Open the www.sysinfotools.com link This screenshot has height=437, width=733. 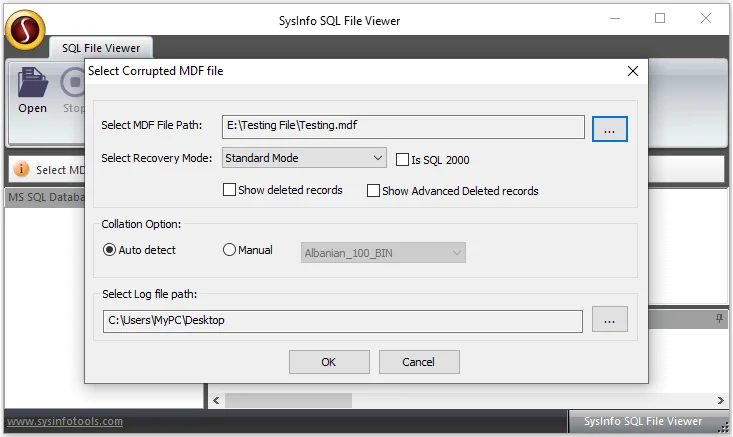click(x=65, y=422)
